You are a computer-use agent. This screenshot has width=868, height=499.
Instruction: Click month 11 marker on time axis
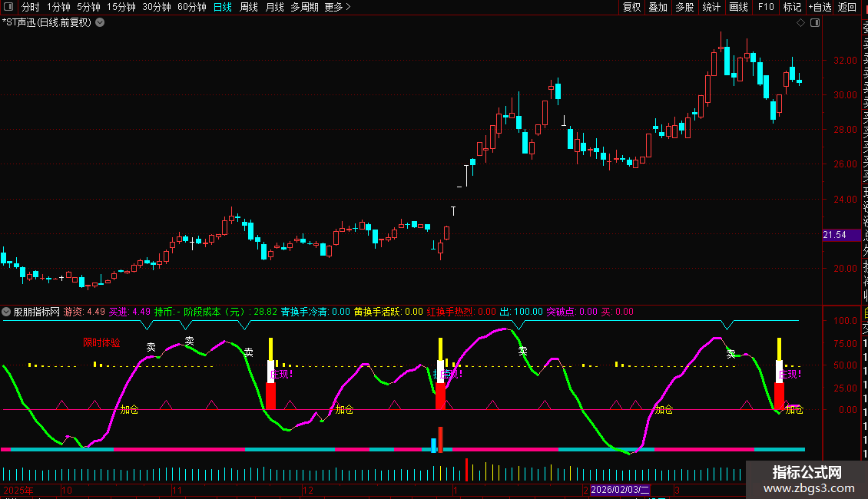(177, 490)
